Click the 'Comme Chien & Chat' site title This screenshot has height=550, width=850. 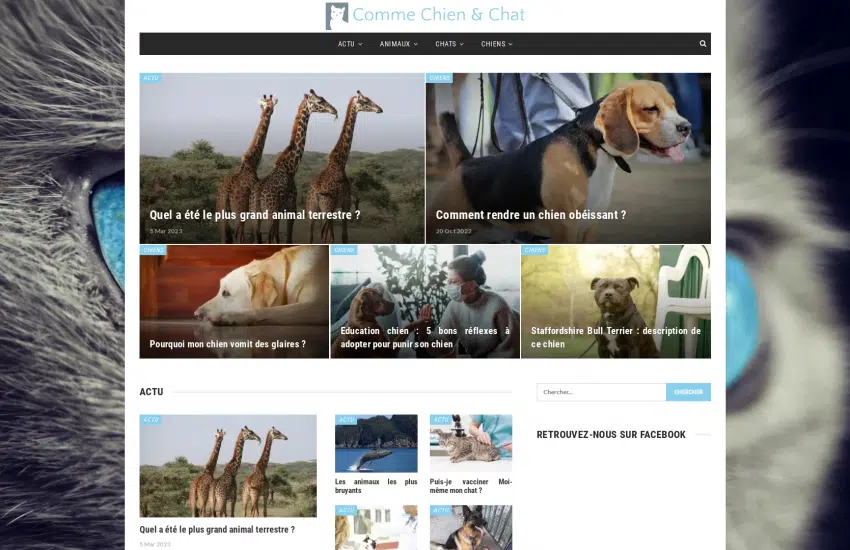[438, 15]
